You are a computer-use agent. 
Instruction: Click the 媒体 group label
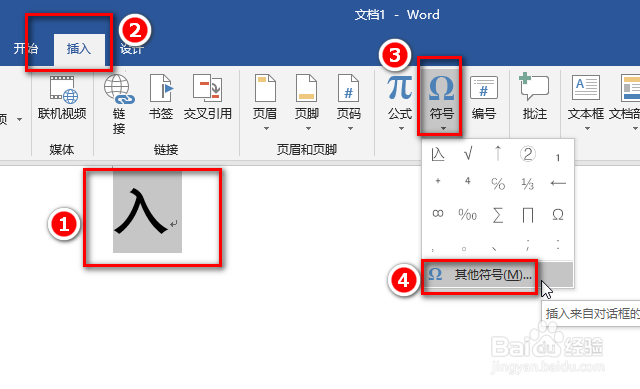(62, 149)
